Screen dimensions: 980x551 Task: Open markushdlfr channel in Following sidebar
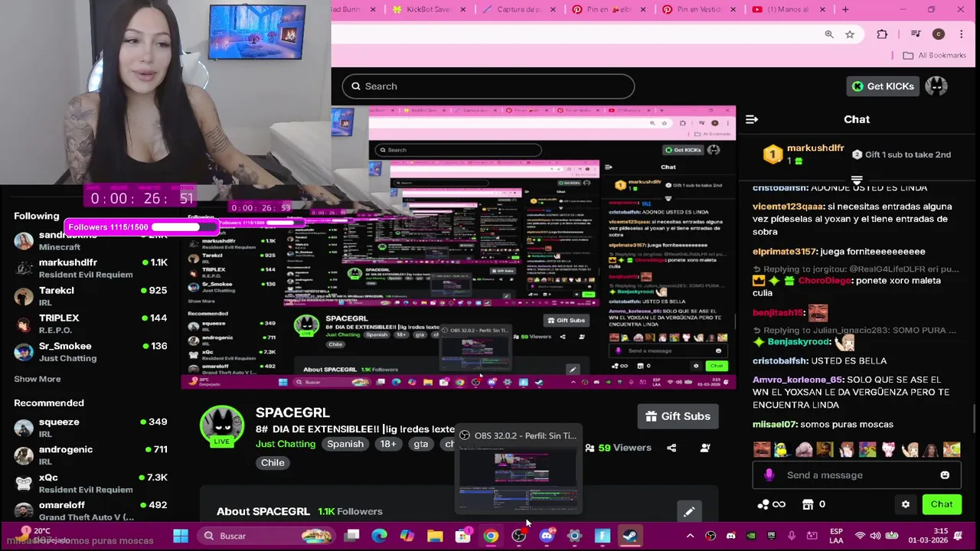pos(90,268)
